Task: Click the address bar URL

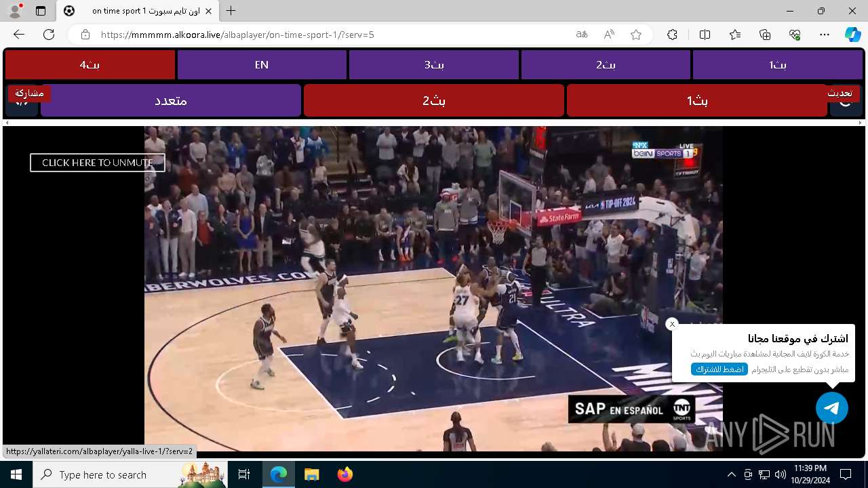Action: (237, 35)
